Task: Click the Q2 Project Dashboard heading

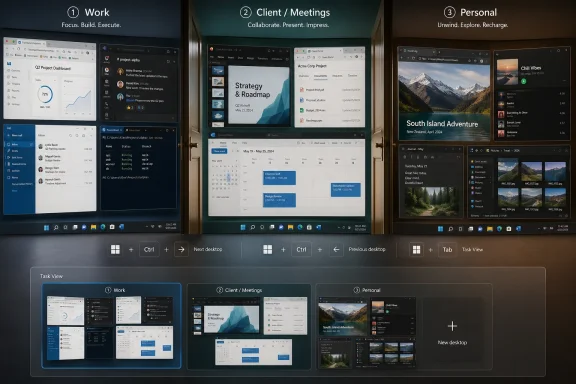Action: [53, 68]
